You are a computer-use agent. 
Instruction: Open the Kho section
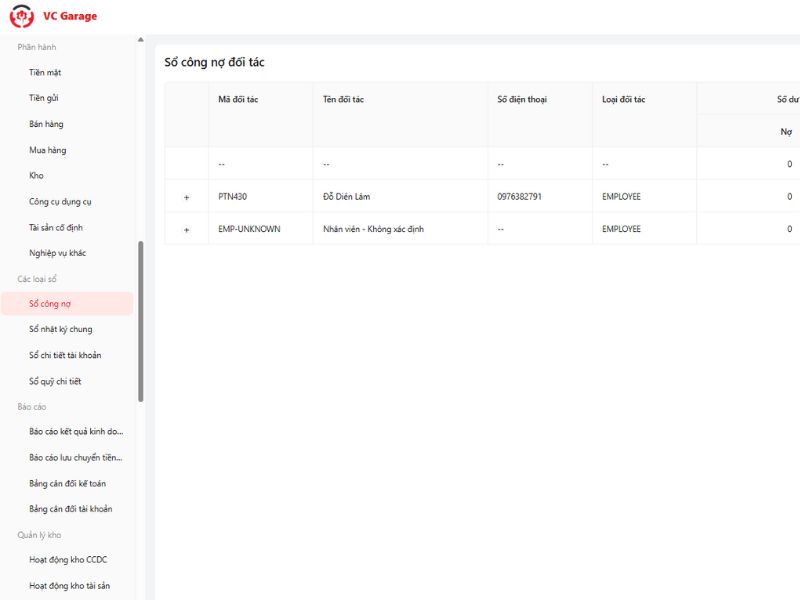(36, 175)
